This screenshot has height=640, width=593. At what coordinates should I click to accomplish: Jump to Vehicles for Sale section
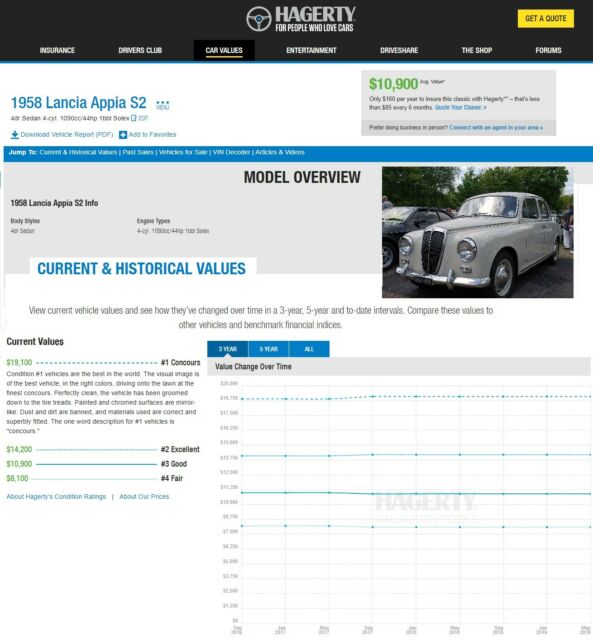[x=183, y=152]
